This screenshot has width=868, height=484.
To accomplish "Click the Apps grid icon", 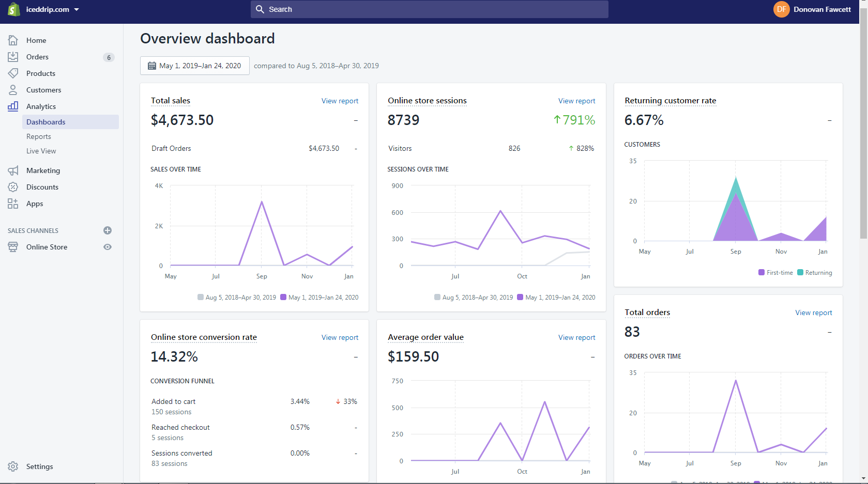I will click(13, 204).
